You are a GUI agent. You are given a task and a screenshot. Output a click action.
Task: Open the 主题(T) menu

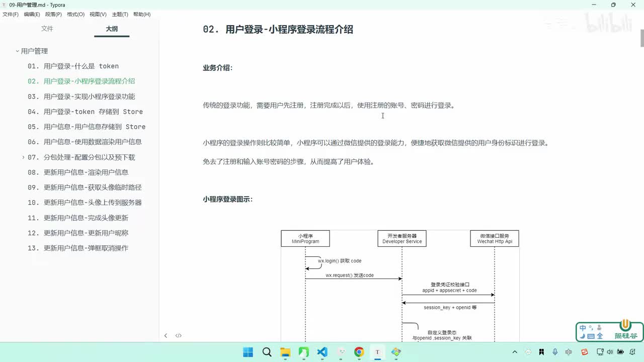pos(120,15)
